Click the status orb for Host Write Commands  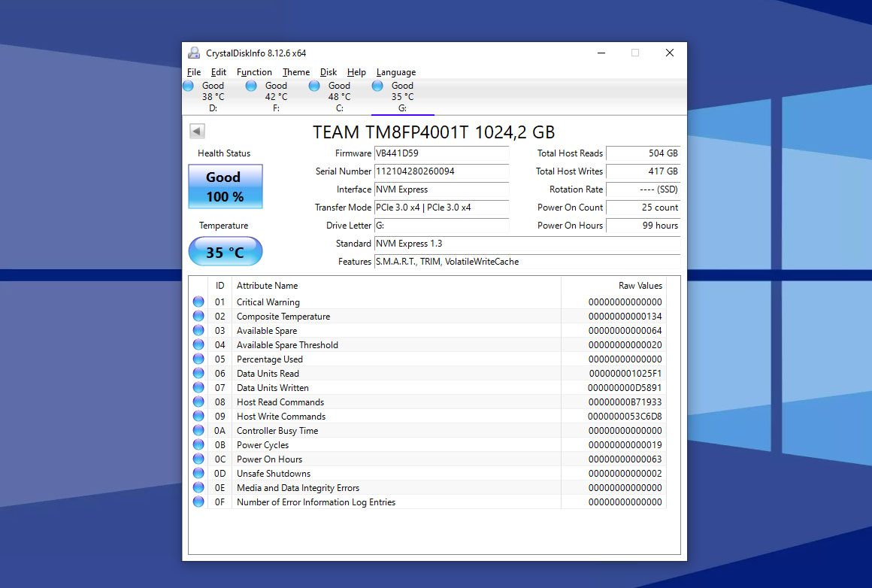198,416
